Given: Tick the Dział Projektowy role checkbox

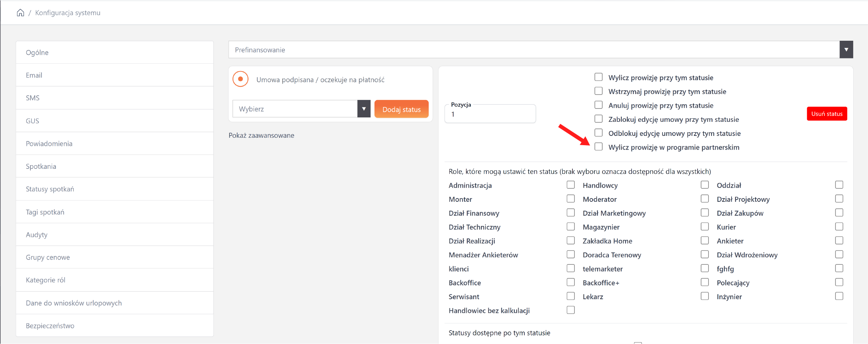Looking at the screenshot, I should 839,199.
